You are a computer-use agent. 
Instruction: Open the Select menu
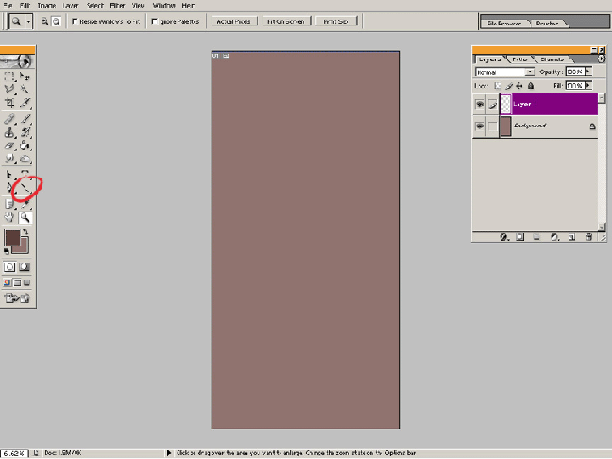pos(95,5)
